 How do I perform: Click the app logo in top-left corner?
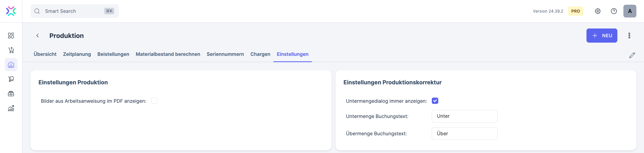pyautogui.click(x=11, y=11)
